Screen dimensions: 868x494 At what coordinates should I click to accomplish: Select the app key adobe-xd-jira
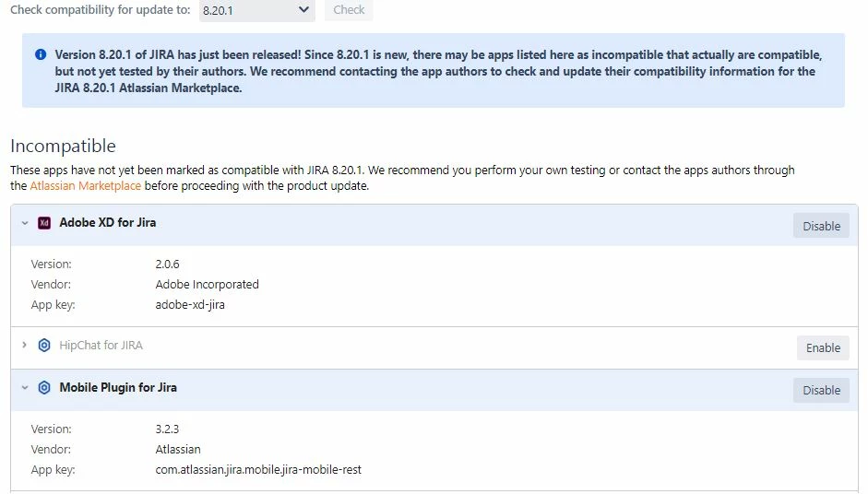[x=190, y=305]
